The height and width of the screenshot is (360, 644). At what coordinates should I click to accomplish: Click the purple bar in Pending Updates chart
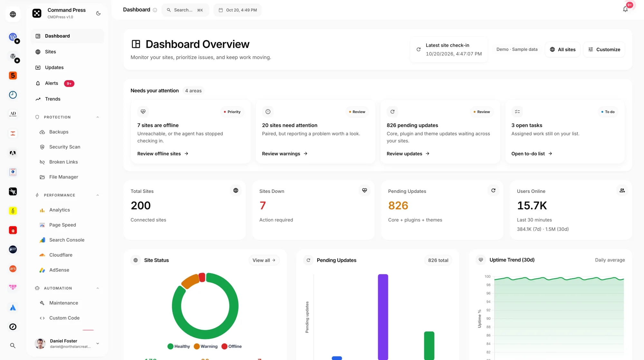pyautogui.click(x=383, y=317)
